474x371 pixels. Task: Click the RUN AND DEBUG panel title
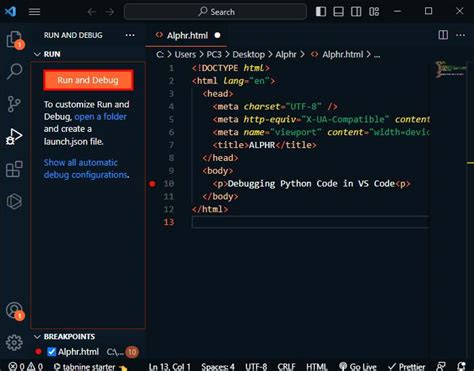[73, 35]
